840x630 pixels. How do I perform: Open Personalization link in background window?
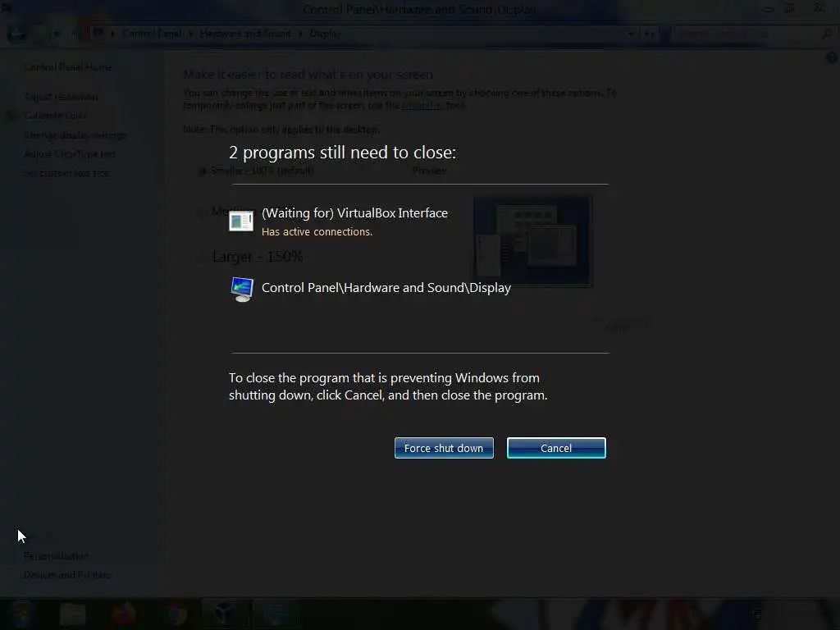point(57,556)
